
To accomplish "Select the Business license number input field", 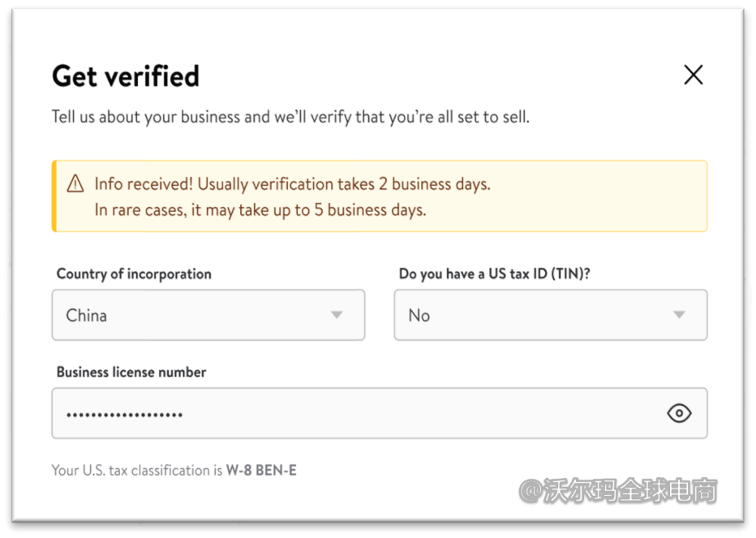I will [x=324, y=413].
